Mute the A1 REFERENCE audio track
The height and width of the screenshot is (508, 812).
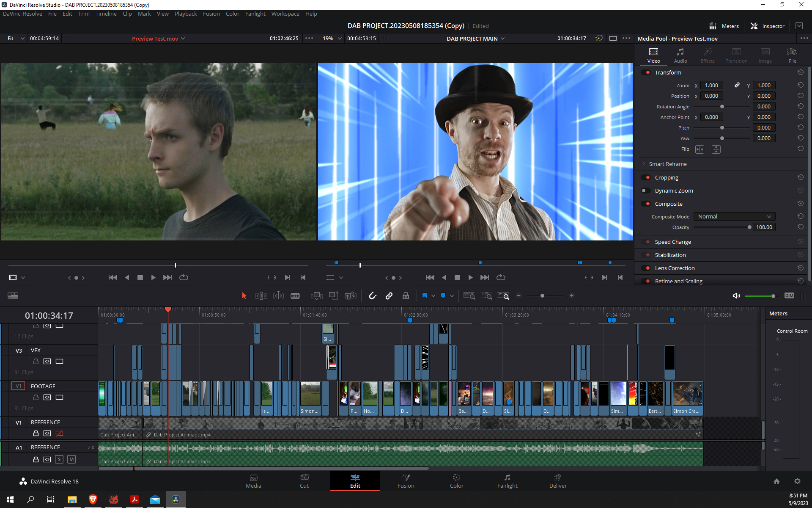coord(71,459)
